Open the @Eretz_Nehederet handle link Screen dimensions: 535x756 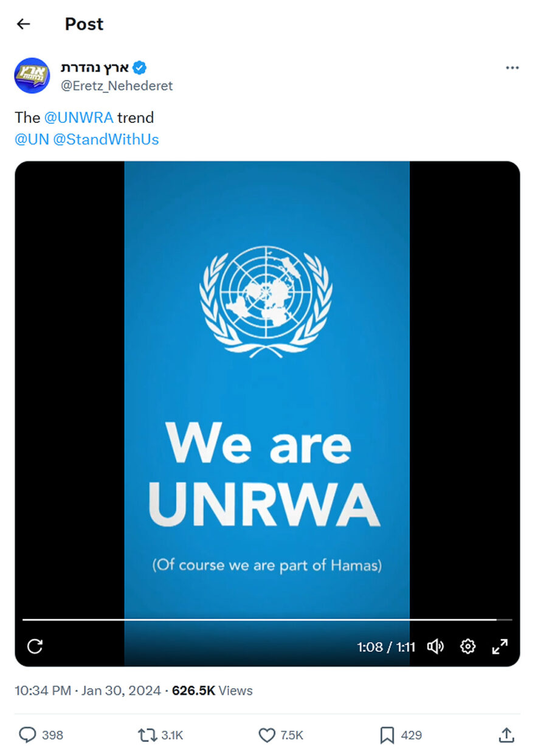click(x=117, y=86)
